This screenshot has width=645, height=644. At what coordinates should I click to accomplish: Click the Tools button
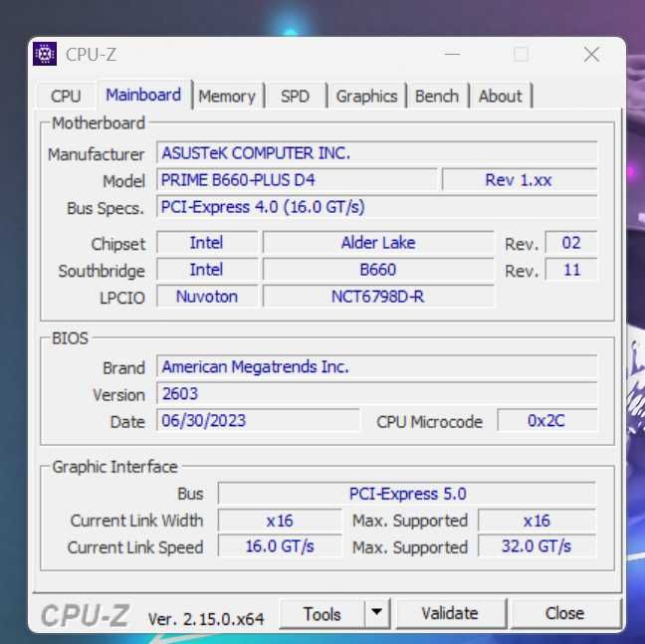pyautogui.click(x=322, y=614)
